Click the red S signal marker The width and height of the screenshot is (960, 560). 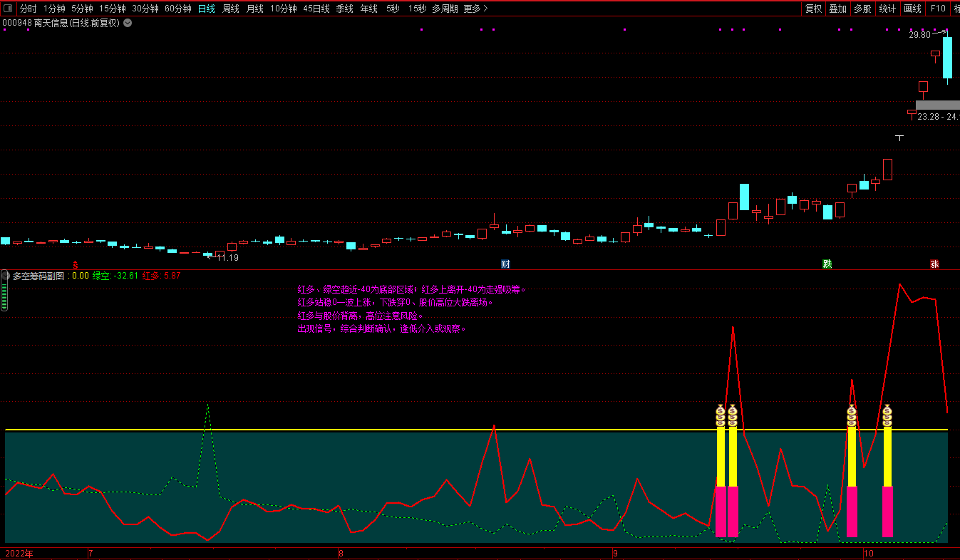pos(76,265)
